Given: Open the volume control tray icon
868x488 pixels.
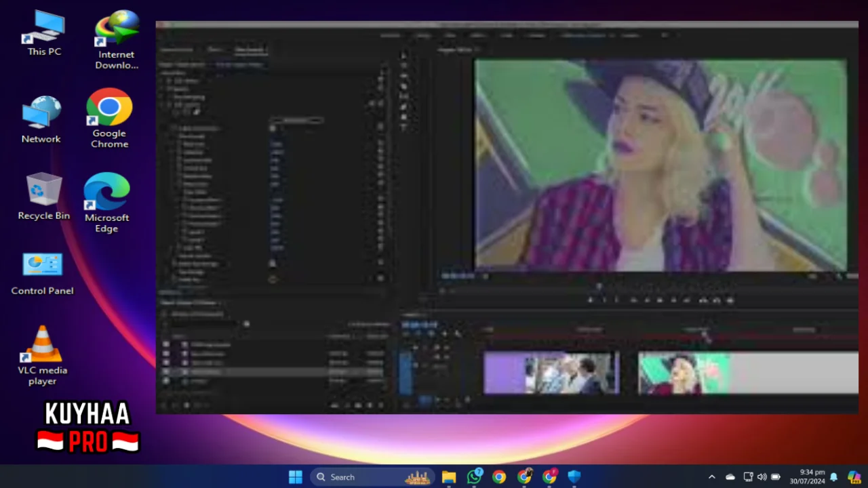Looking at the screenshot, I should 762,477.
